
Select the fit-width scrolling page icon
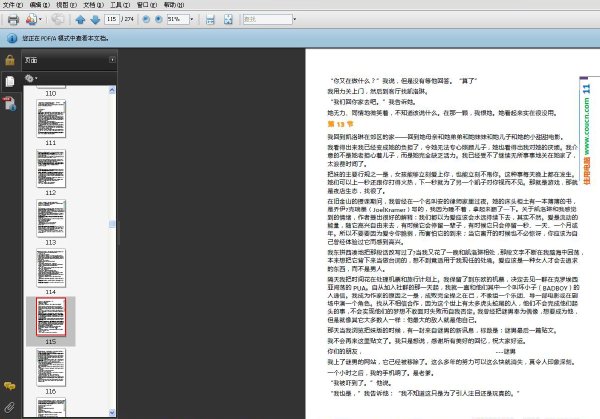tap(210, 20)
